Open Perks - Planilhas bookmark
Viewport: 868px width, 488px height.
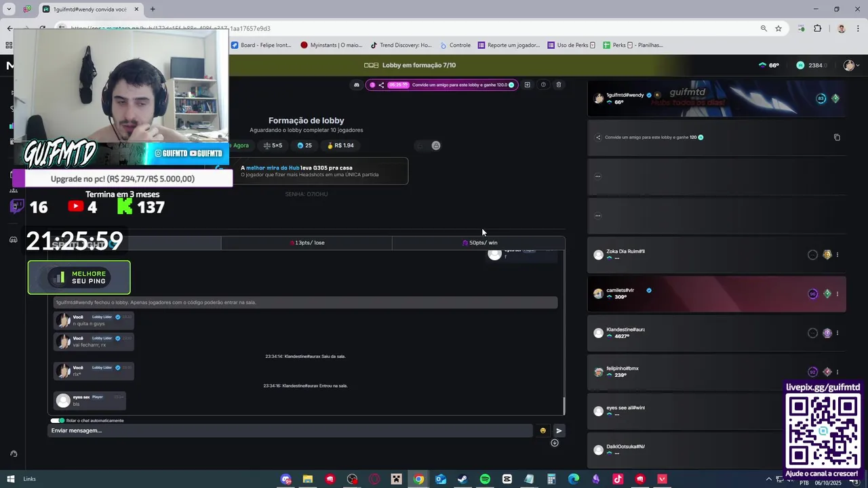tap(632, 45)
